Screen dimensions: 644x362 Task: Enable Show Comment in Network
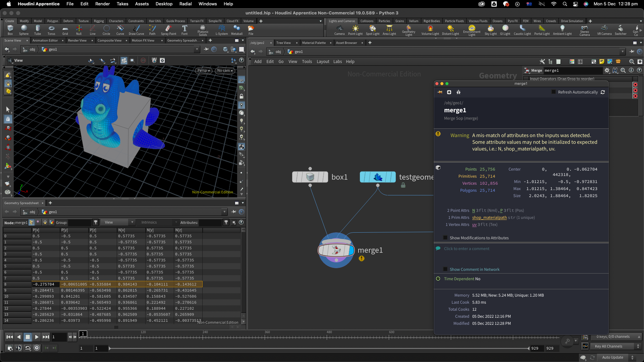pyautogui.click(x=445, y=269)
